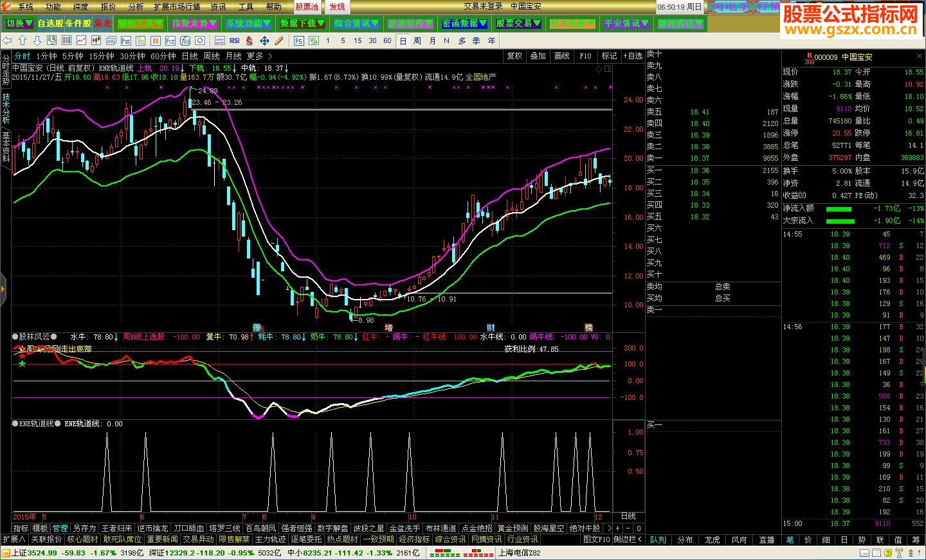Toggle 叠加 overlay mode
The width and height of the screenshot is (926, 560).
[538, 56]
